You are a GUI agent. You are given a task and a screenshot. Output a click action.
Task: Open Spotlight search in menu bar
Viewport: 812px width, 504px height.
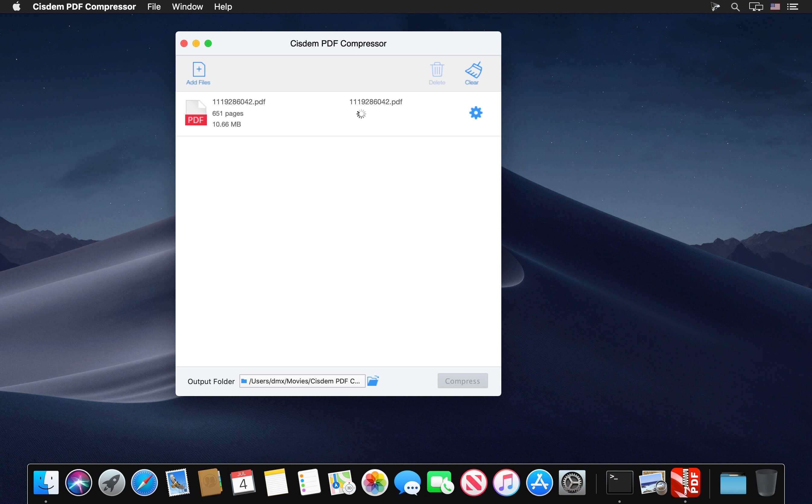click(735, 7)
